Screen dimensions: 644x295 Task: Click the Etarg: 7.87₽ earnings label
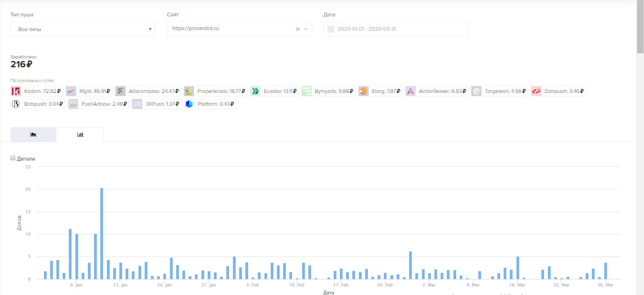tap(386, 91)
